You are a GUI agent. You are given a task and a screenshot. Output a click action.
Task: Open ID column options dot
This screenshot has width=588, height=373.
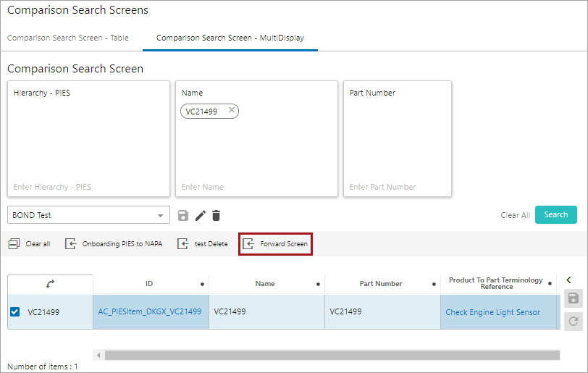202,284
